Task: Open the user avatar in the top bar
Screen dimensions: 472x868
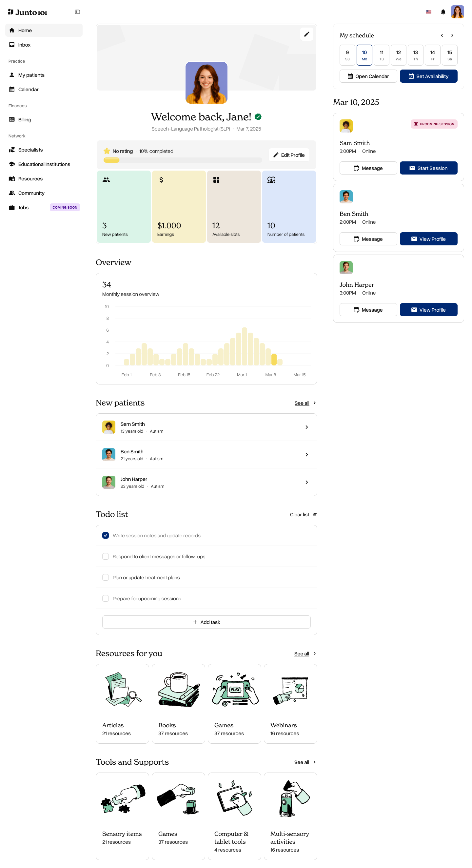Action: (x=457, y=12)
